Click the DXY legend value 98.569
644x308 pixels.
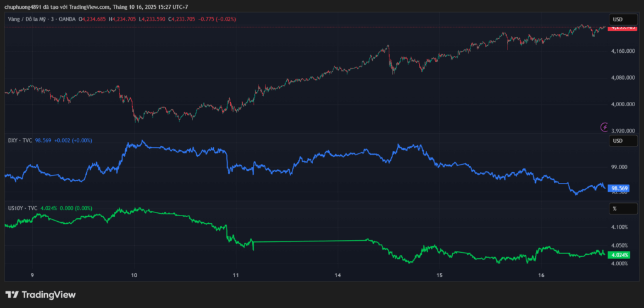click(43, 140)
